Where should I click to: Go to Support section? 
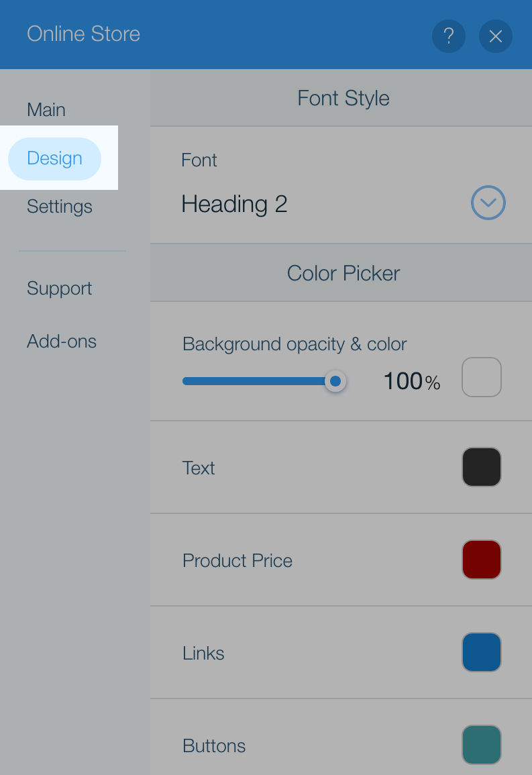(x=60, y=288)
